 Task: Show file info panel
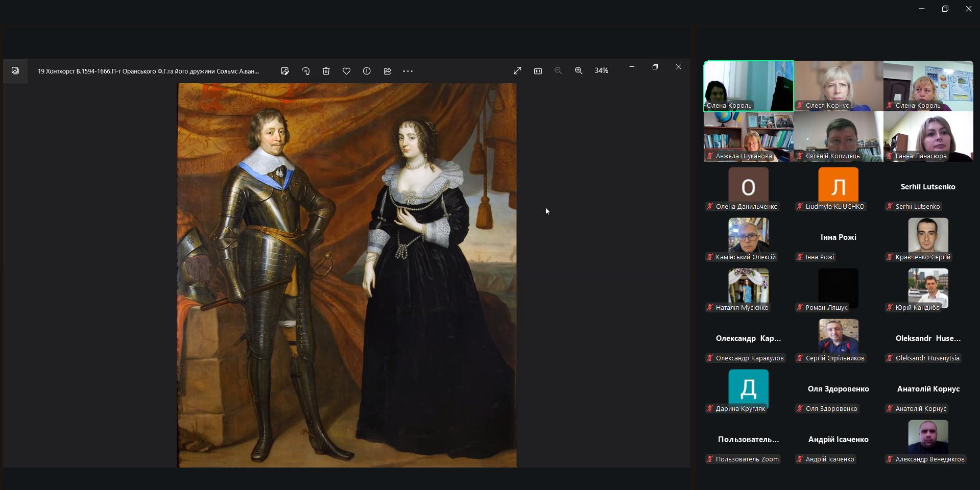(367, 71)
